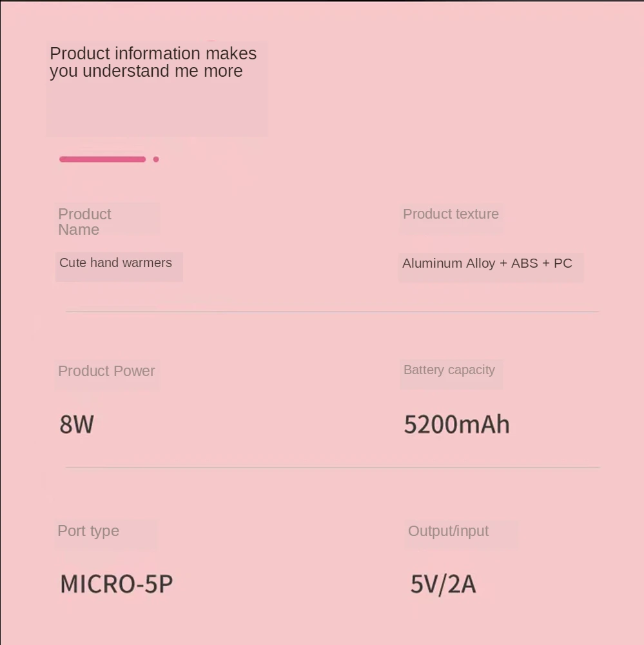
Task: Click the "you understand me more" line
Action: point(146,71)
